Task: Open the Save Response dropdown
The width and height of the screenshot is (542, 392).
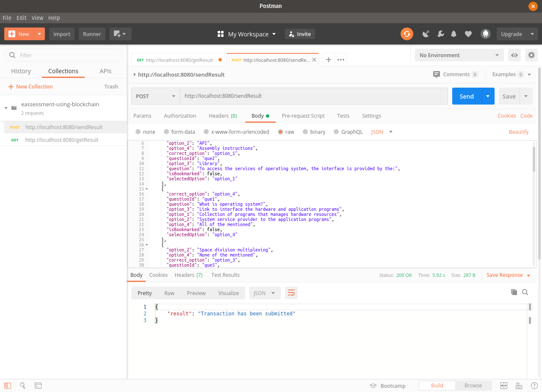Action: 508,275
